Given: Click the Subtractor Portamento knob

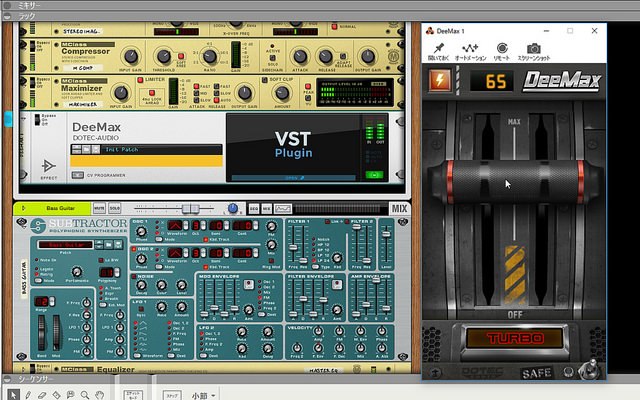Looking at the screenshot, I should click(76, 271).
